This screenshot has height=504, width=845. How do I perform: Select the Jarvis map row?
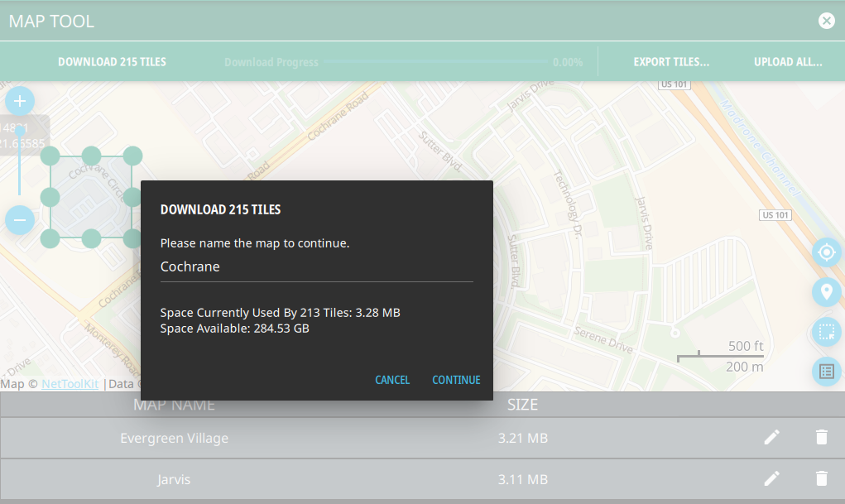331,479
